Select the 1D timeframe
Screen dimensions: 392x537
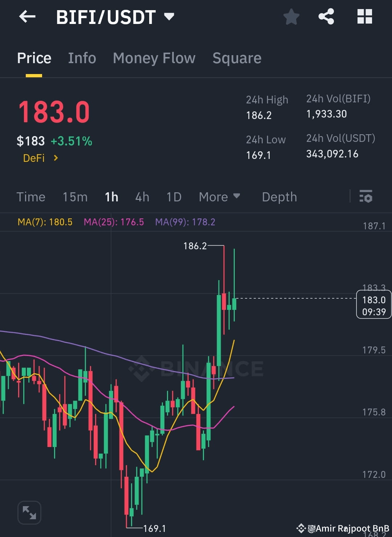pos(173,197)
